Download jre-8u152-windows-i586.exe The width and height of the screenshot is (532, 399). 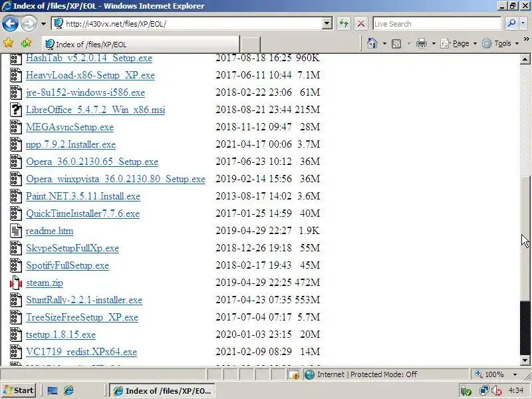tap(86, 92)
